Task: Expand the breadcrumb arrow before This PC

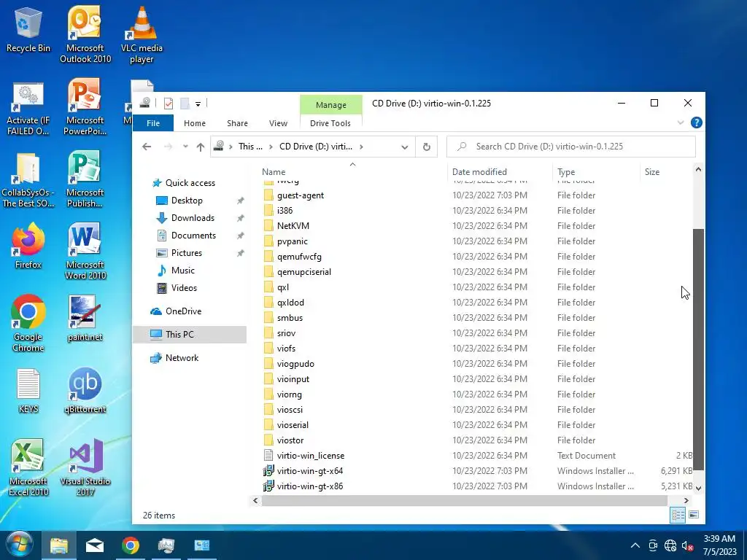Action: [x=230, y=147]
